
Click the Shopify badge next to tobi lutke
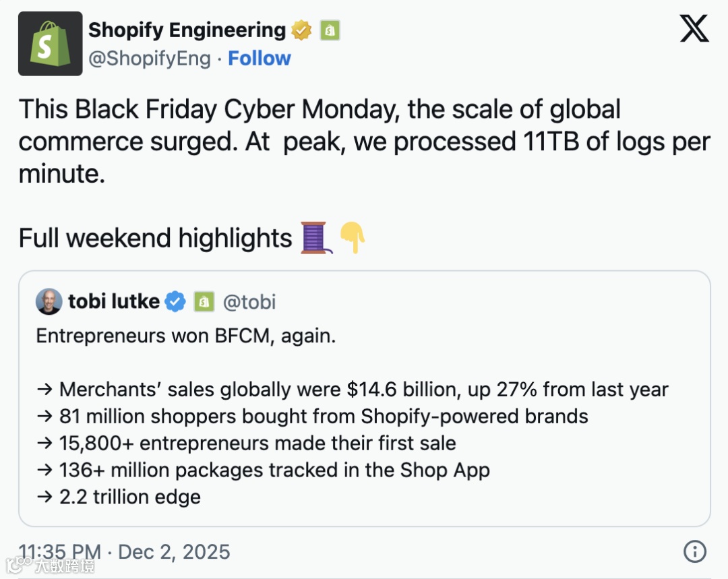(x=204, y=301)
